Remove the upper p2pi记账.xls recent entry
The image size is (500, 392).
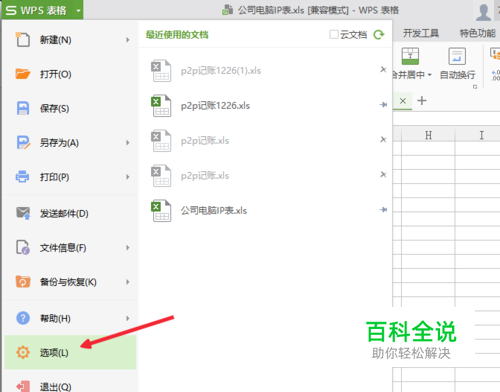[x=383, y=139]
